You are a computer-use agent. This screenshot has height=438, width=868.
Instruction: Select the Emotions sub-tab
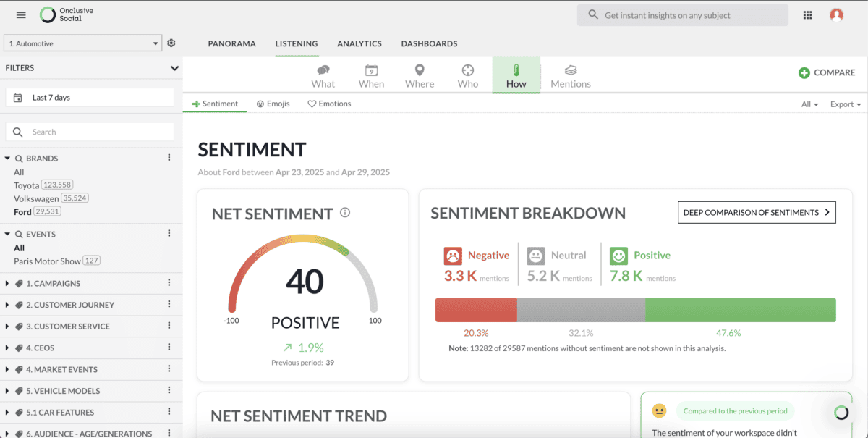coord(329,104)
